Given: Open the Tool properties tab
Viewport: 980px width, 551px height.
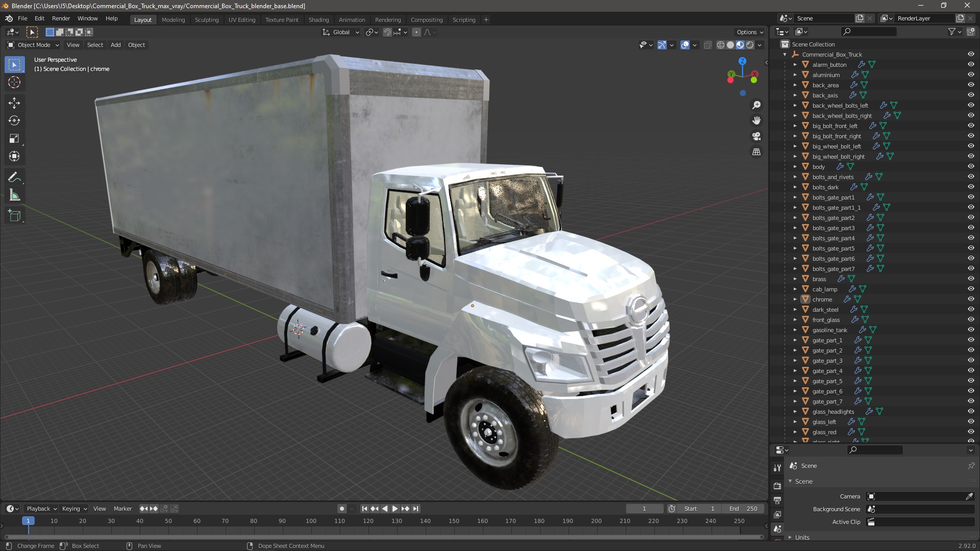Looking at the screenshot, I should [x=777, y=467].
